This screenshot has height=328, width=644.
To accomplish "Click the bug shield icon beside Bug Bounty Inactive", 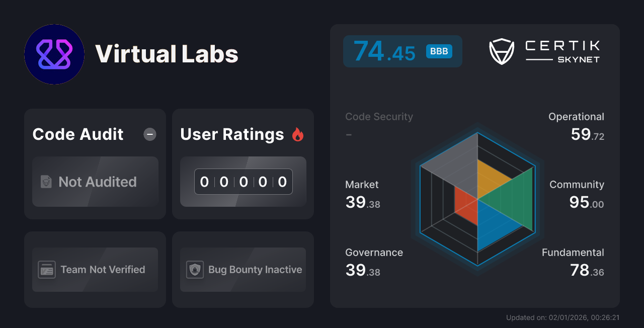I will tap(195, 270).
